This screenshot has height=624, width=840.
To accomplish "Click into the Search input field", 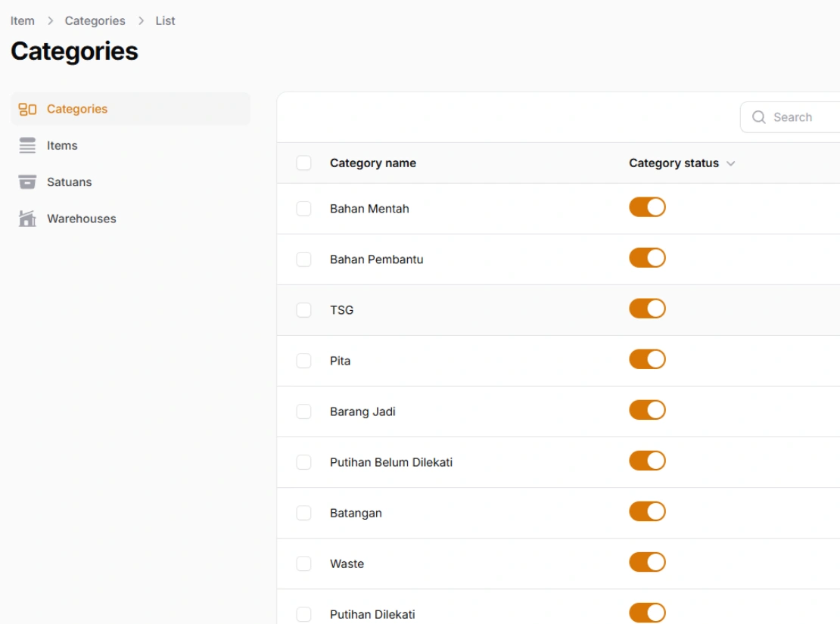I will tap(802, 117).
